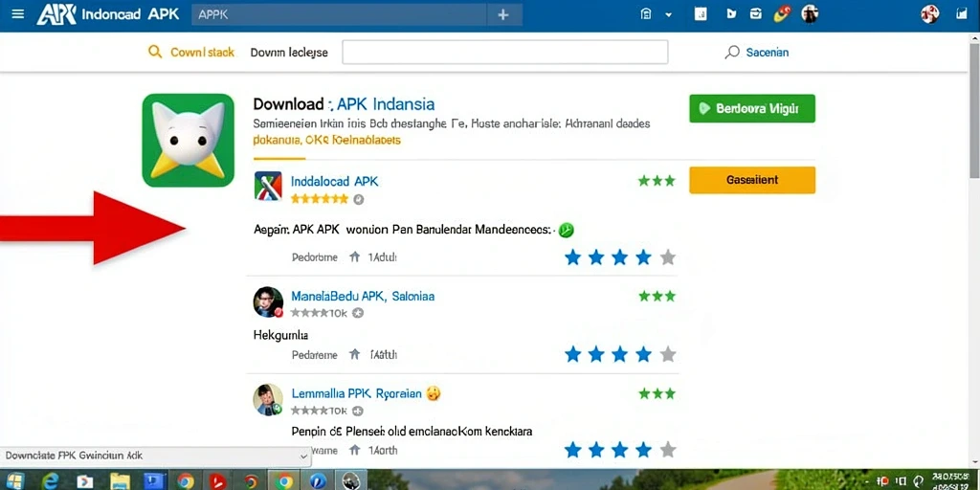The height and width of the screenshot is (490, 980).
Task: Click the grey fifth star in the Inddalocad row
Action: click(667, 256)
